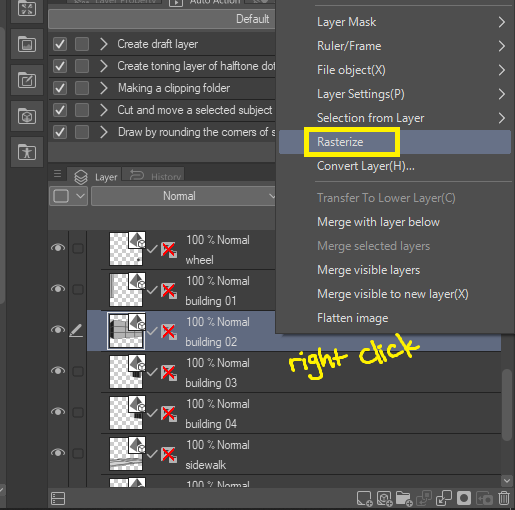Screen dimensions: 515x510
Task: Toggle the second box for Create draft layer
Action: pyautogui.click(x=82, y=44)
